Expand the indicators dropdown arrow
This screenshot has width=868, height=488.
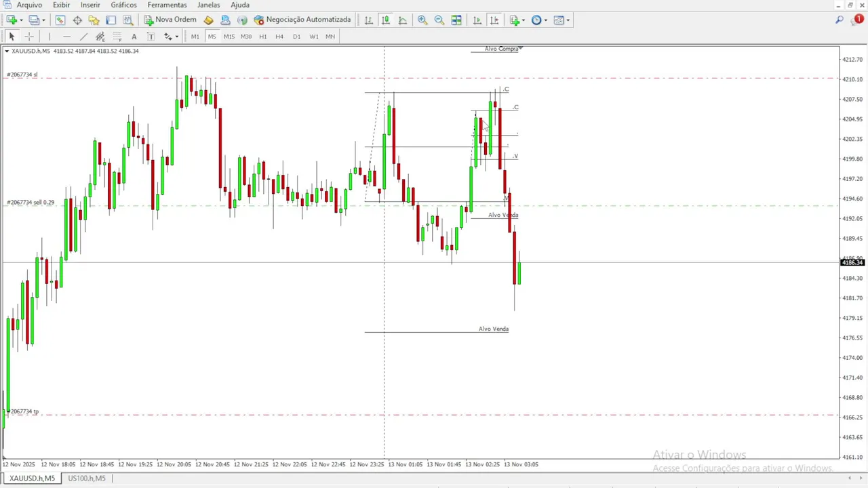pos(524,20)
